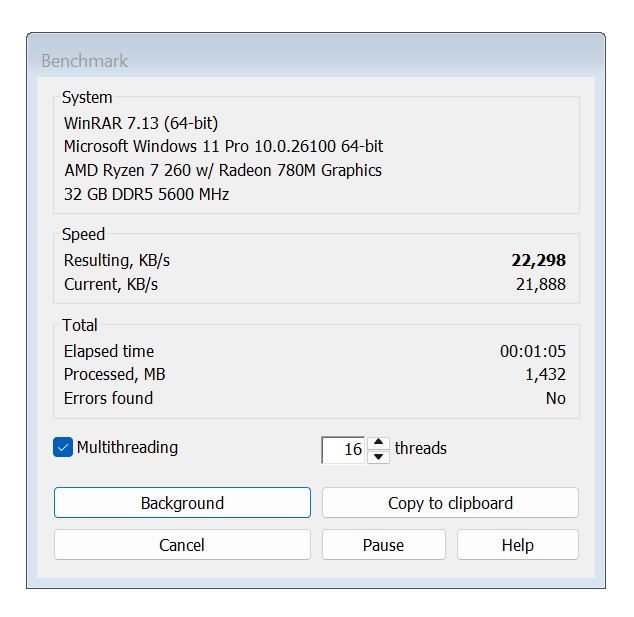Click the 32 GB DDR5 memory line
The height and width of the screenshot is (617, 634).
(146, 194)
